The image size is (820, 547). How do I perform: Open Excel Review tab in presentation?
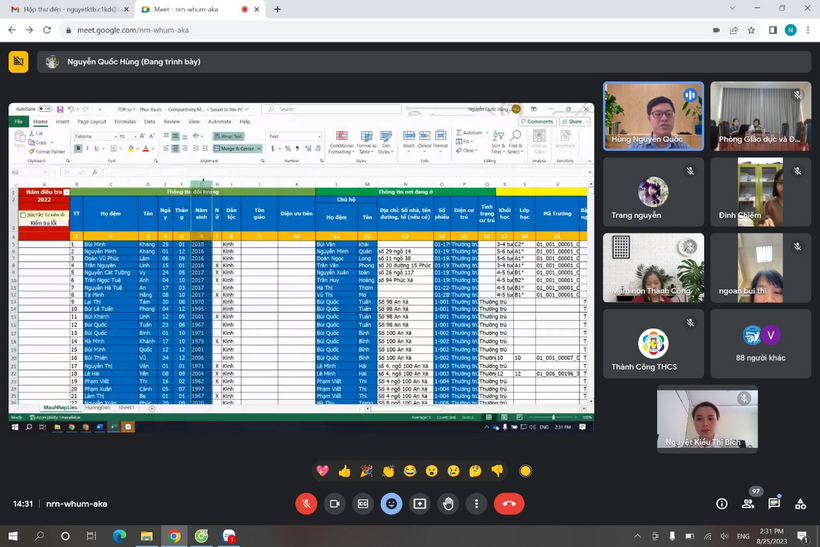[172, 121]
